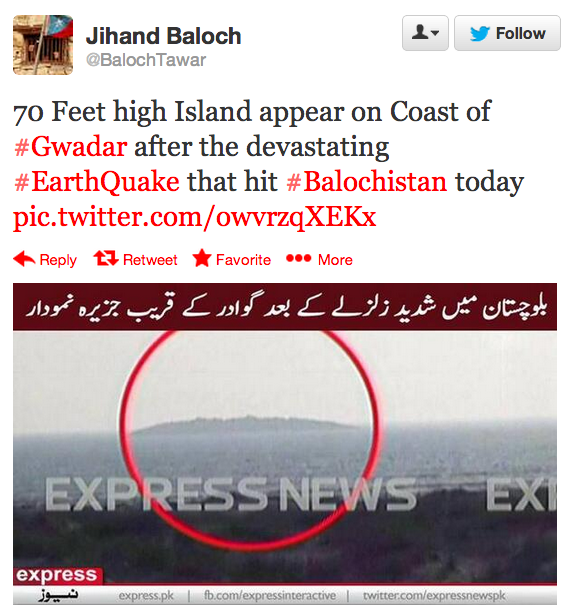Open the #EarthQuake hashtag
The image size is (573, 616).
click(97, 182)
